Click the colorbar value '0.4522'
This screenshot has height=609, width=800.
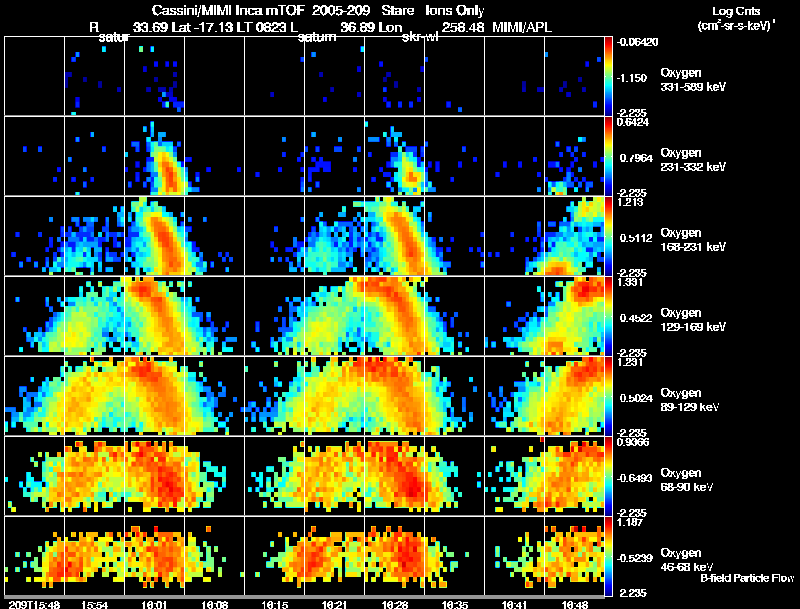click(x=636, y=318)
